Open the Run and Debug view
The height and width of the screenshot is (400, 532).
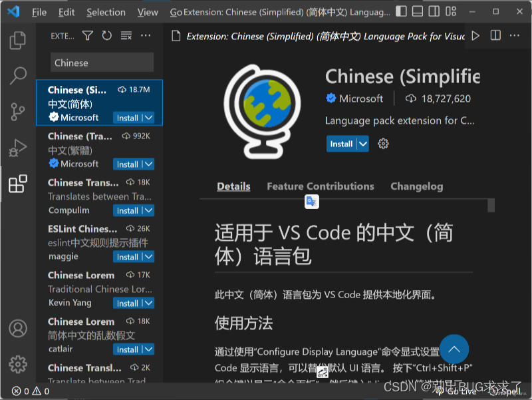[x=18, y=148]
